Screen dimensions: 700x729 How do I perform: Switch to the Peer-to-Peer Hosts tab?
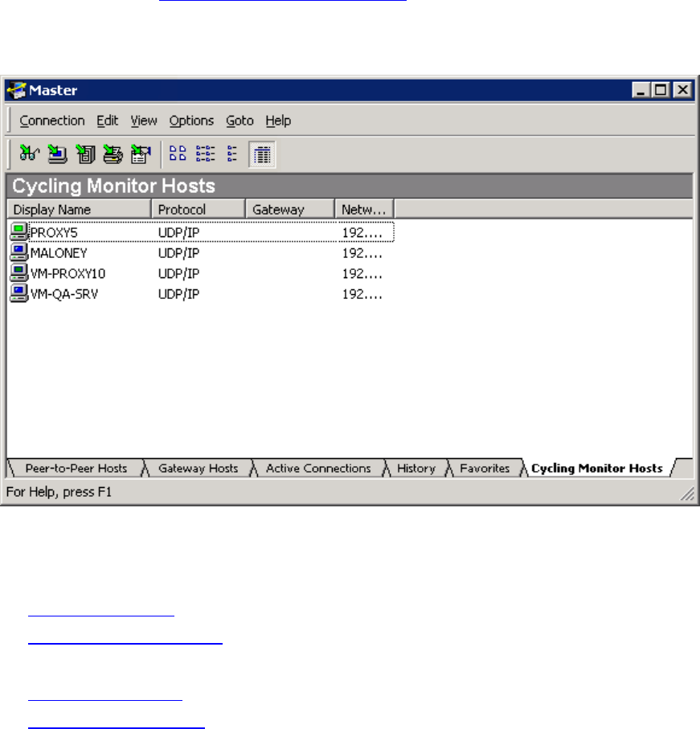[x=76, y=468]
